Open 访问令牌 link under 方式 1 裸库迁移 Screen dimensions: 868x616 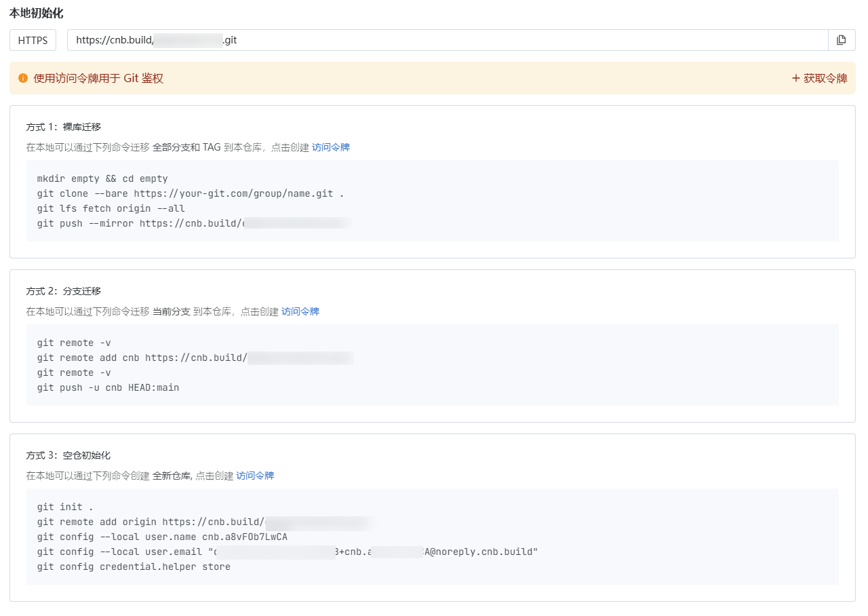coord(331,147)
